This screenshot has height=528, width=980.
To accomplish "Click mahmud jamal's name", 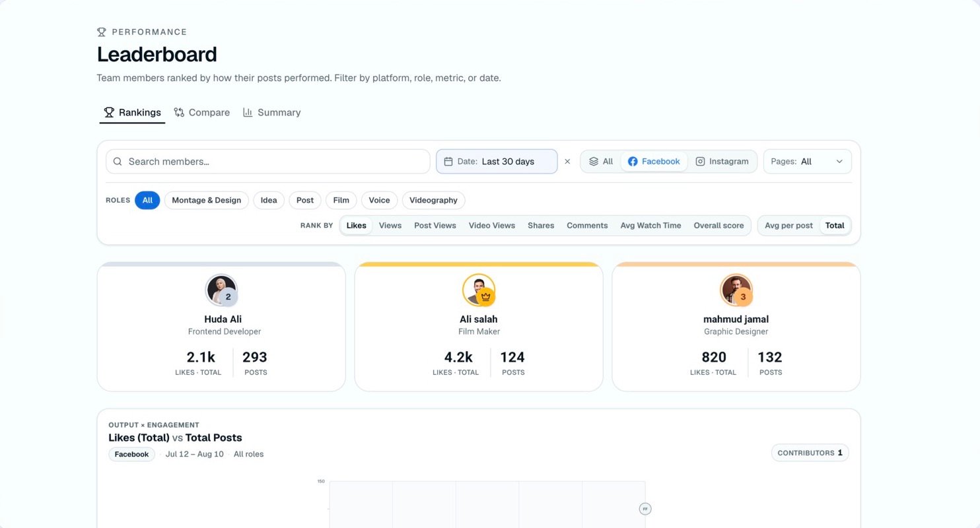I will (736, 319).
